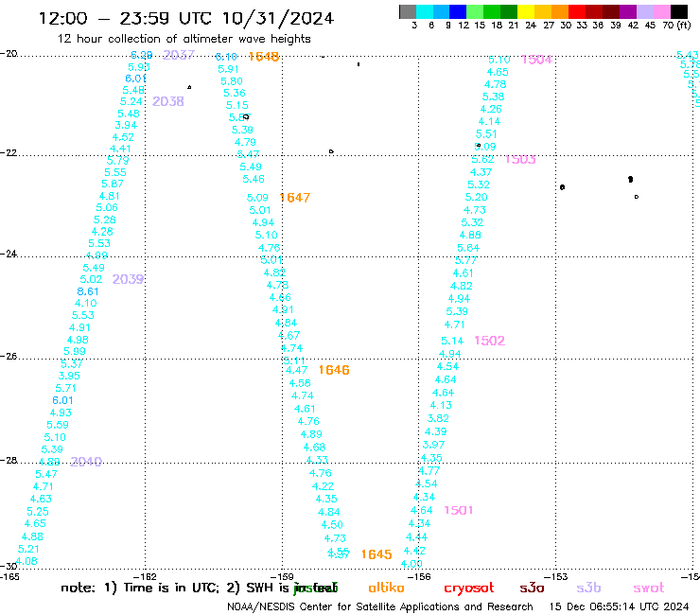Click the altika time marker 1645
Viewport: 700px width, 615px height.
click(x=376, y=554)
